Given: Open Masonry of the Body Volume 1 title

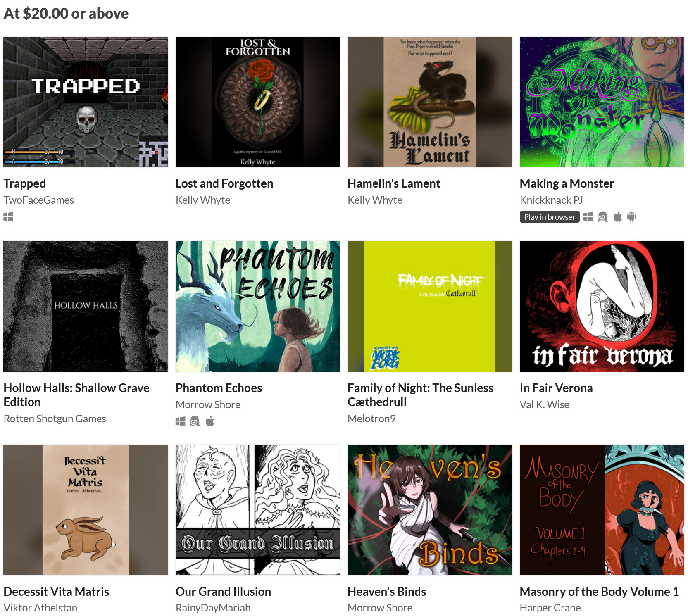Looking at the screenshot, I should click(x=599, y=592).
